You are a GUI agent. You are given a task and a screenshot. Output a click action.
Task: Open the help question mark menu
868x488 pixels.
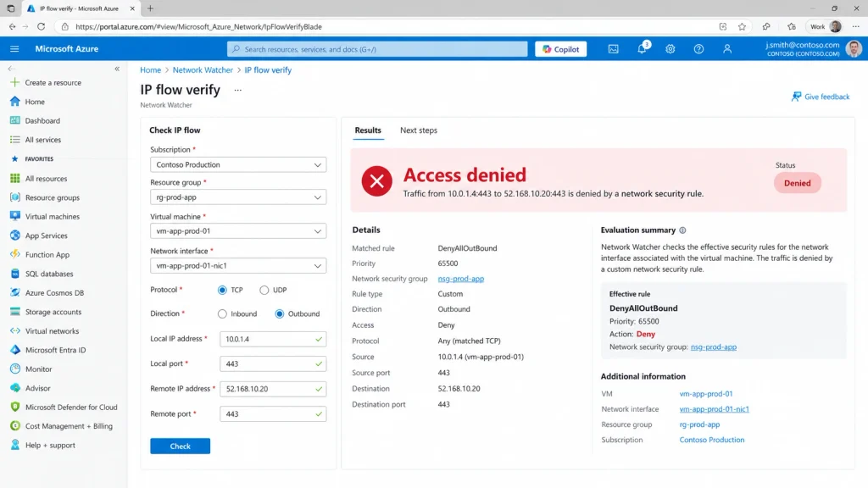click(x=698, y=48)
